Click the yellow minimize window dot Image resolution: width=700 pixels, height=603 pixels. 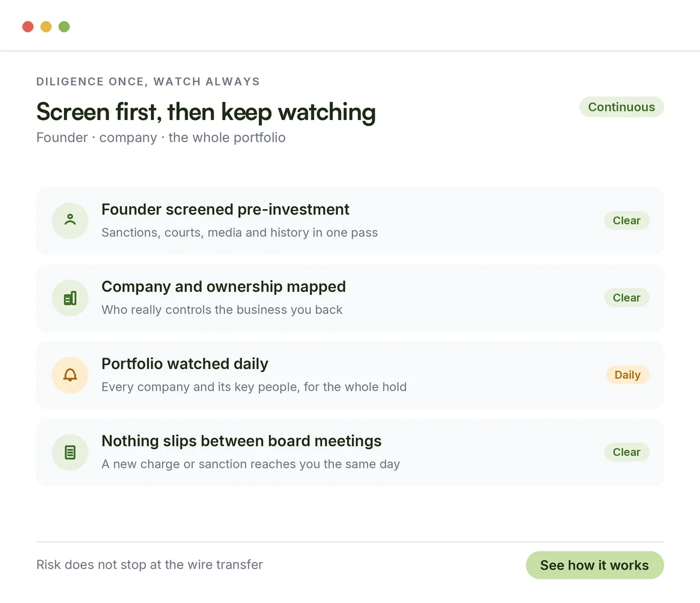tap(46, 27)
